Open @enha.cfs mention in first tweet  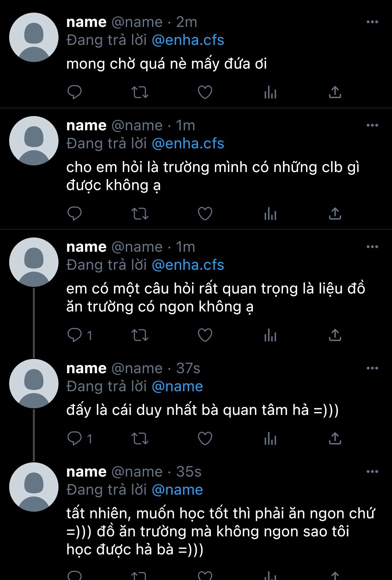click(x=188, y=40)
